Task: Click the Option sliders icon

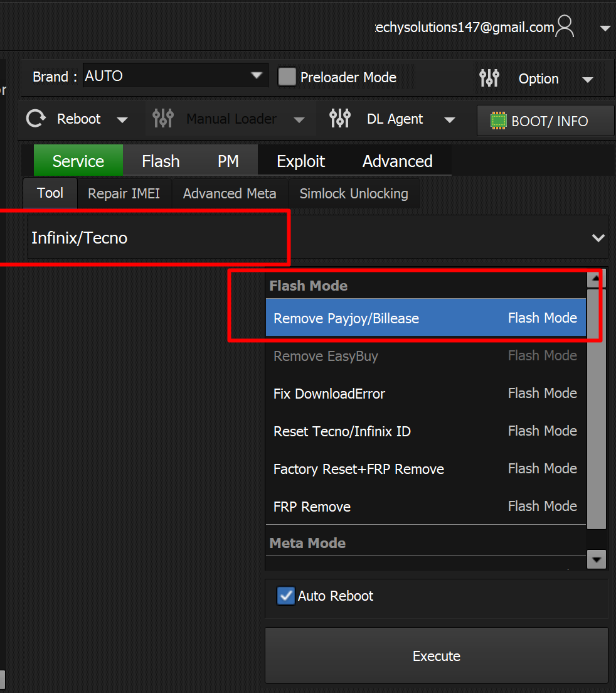Action: point(489,78)
